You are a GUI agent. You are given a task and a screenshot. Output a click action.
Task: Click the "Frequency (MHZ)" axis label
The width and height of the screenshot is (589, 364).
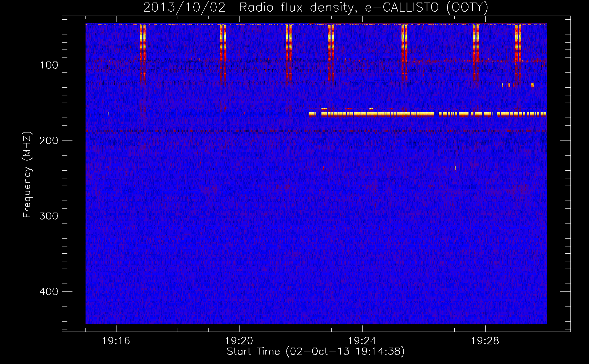27,175
